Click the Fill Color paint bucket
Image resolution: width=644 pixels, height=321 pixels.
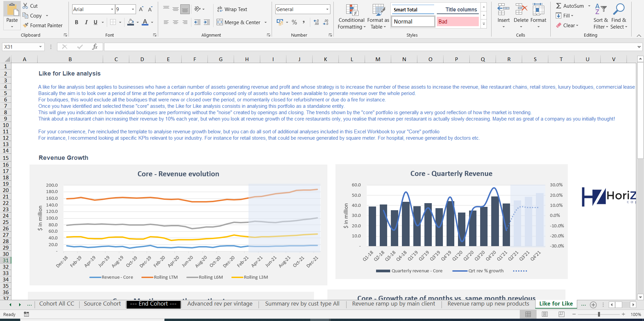click(131, 22)
